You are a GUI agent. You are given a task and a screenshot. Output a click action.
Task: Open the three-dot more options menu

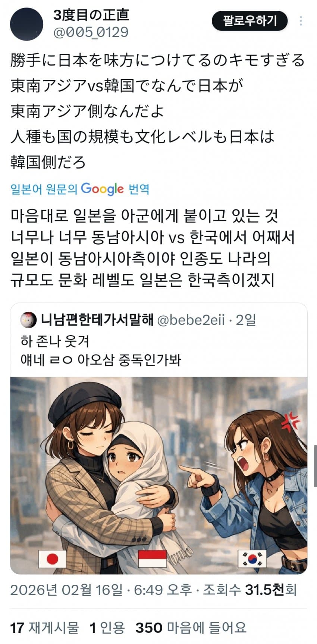301,21
